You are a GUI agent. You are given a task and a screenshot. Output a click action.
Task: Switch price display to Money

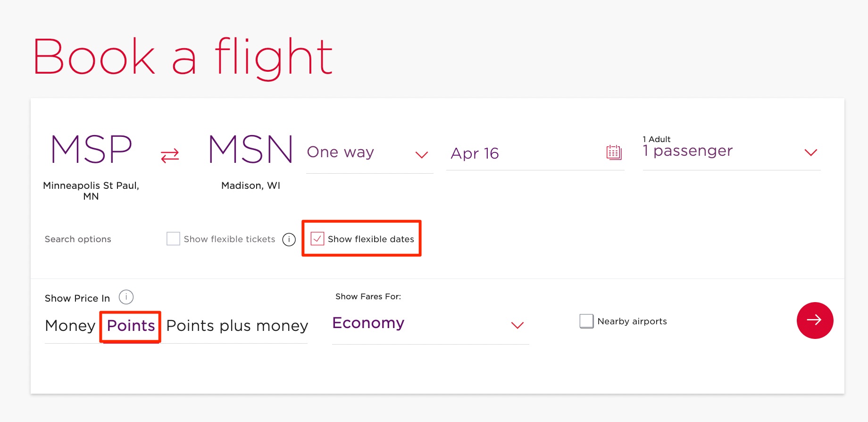(x=70, y=326)
